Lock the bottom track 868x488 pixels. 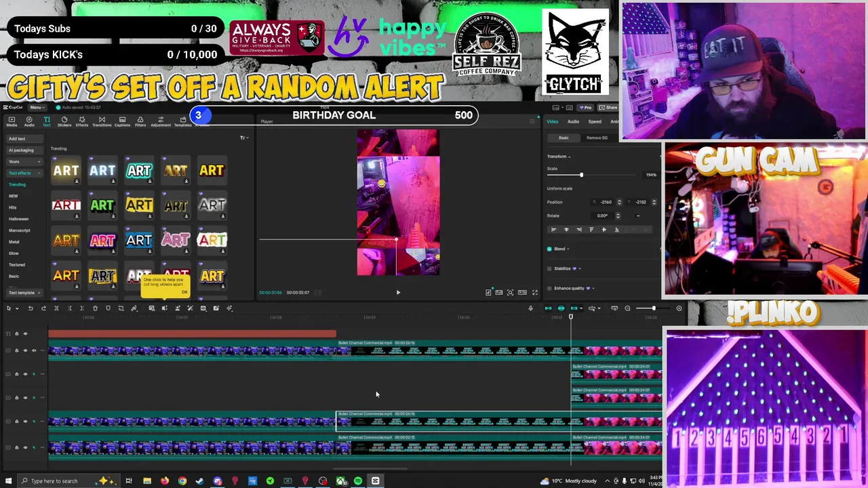click(x=17, y=447)
